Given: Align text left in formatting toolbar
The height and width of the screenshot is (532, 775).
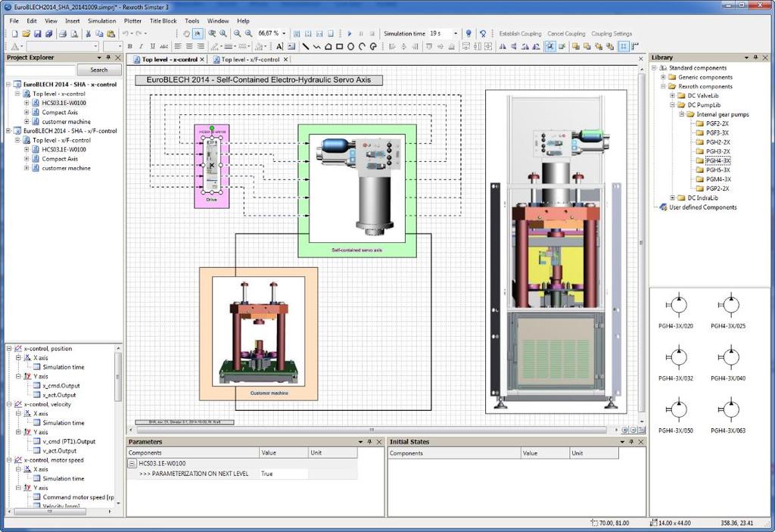Looking at the screenshot, I should click(178, 46).
